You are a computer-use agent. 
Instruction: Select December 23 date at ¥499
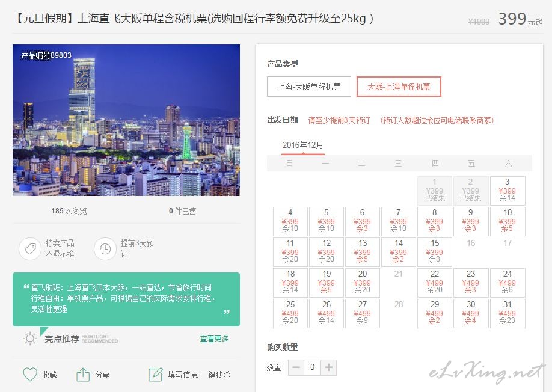click(471, 283)
